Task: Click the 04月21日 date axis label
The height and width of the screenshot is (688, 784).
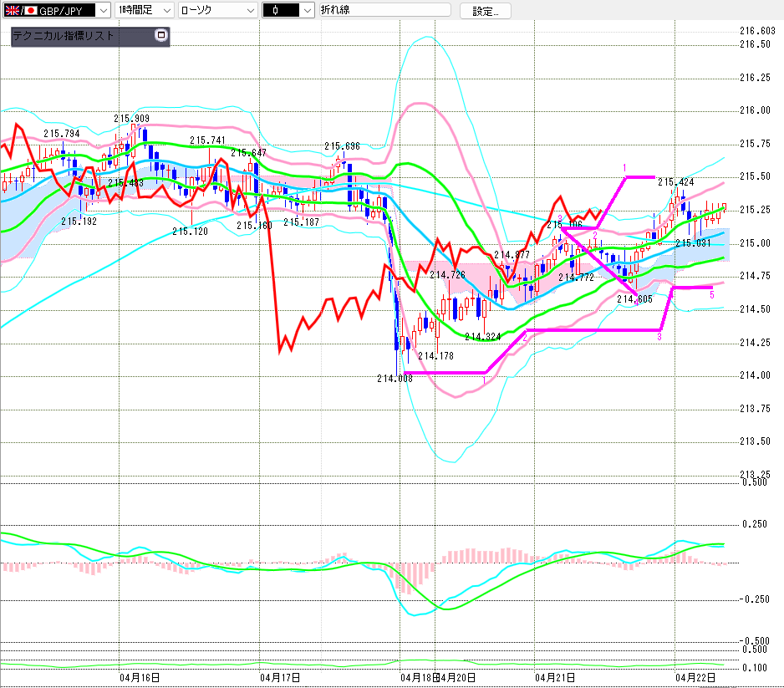Action: click(556, 677)
